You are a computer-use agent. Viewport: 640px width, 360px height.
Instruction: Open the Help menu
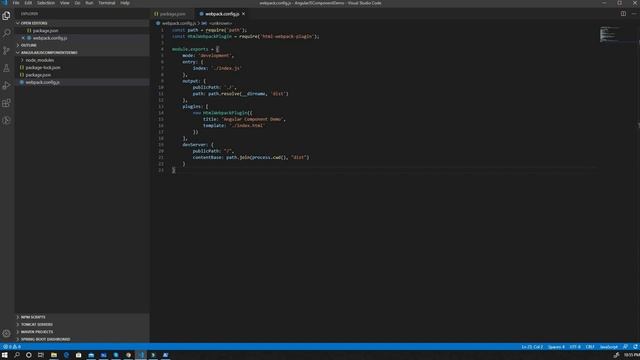(125, 3)
